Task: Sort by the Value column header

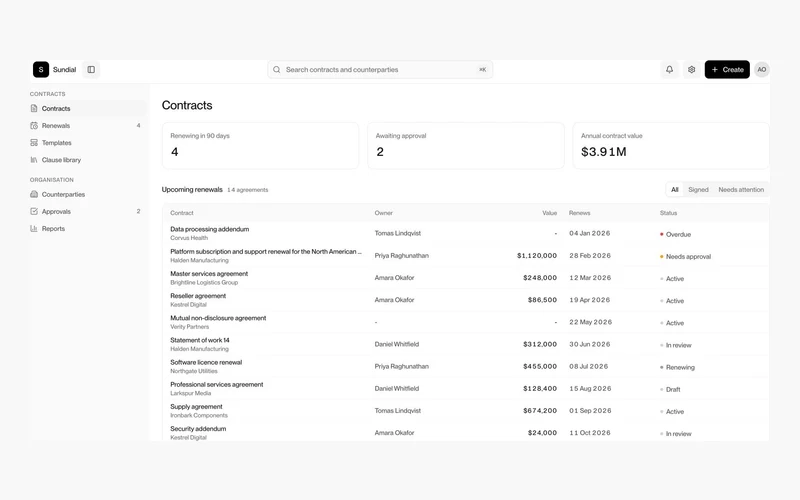Action: [x=549, y=213]
